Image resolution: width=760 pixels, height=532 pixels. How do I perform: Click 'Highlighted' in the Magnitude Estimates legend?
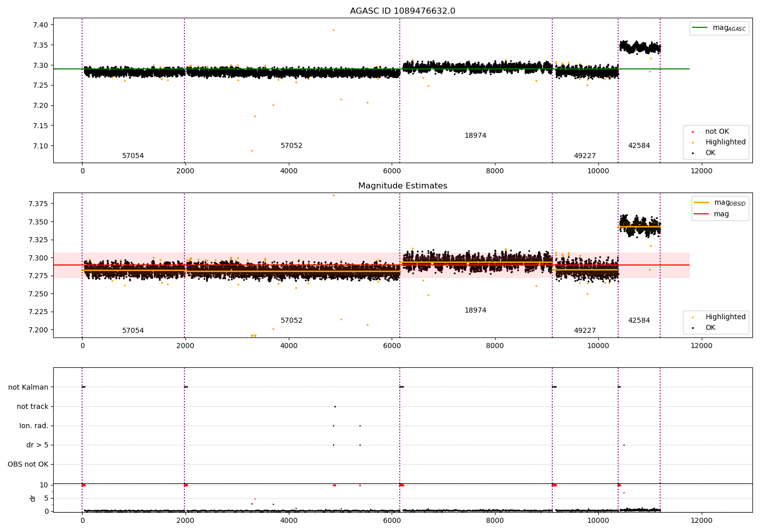(x=719, y=317)
